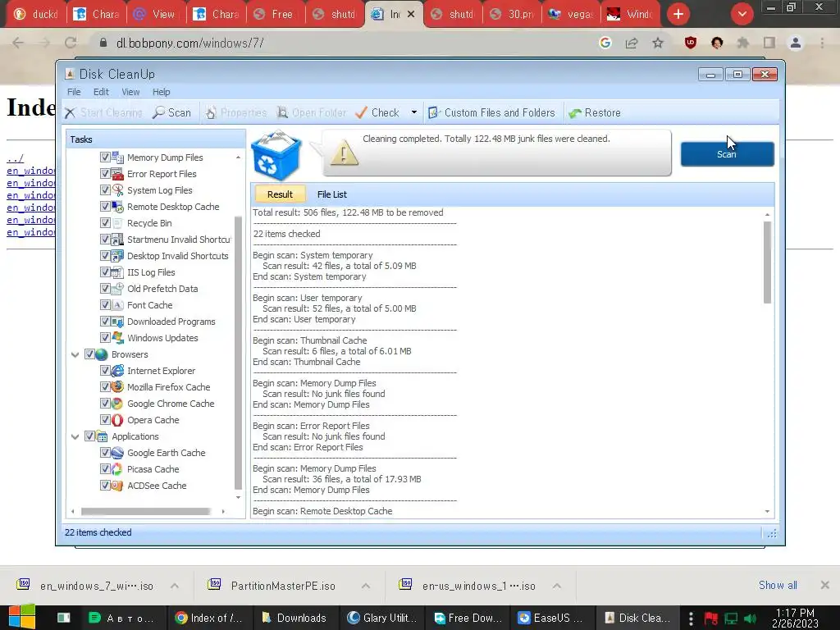The image size is (840, 630).
Task: Select the Result tab
Action: click(280, 194)
